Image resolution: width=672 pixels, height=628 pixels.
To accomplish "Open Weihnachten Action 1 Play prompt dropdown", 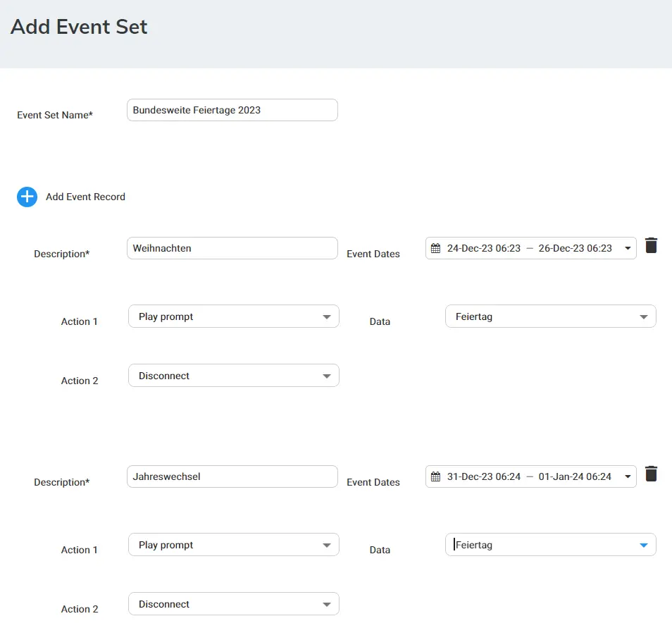I will click(234, 316).
